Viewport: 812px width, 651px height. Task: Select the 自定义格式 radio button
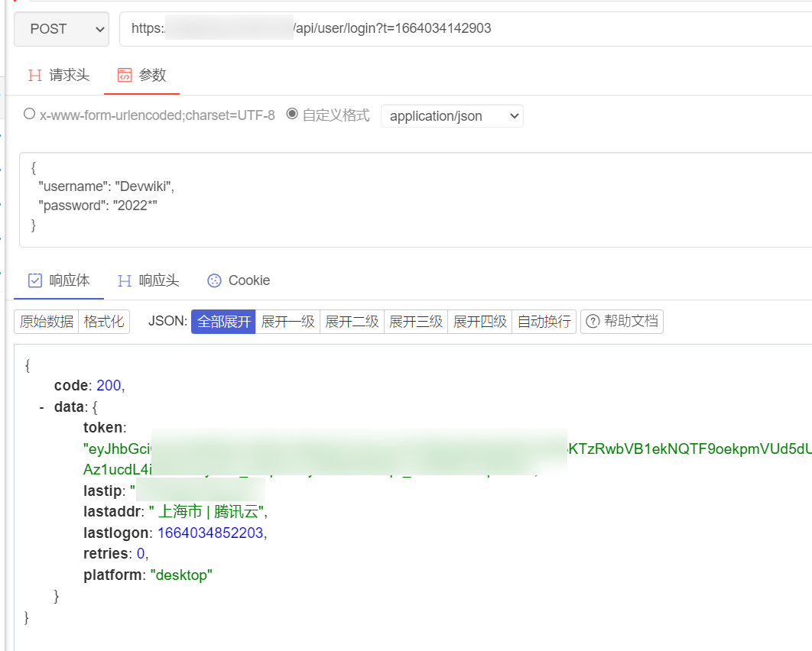coord(291,113)
